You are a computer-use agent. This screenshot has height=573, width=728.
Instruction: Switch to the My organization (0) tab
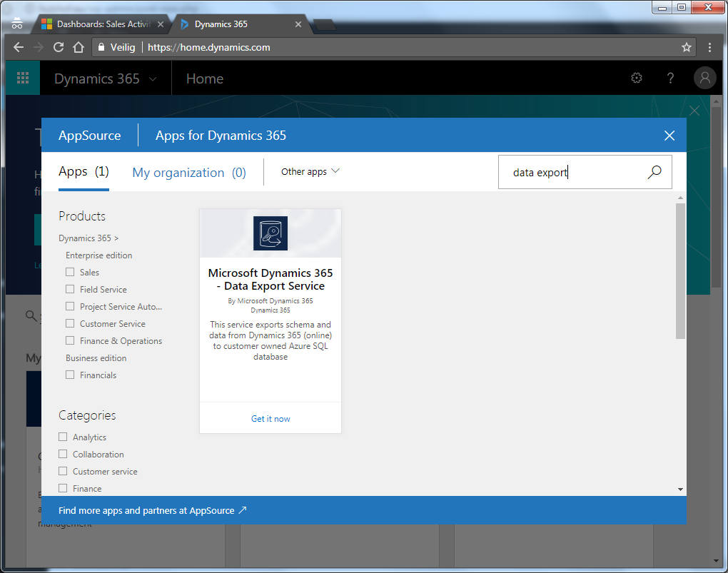click(189, 173)
